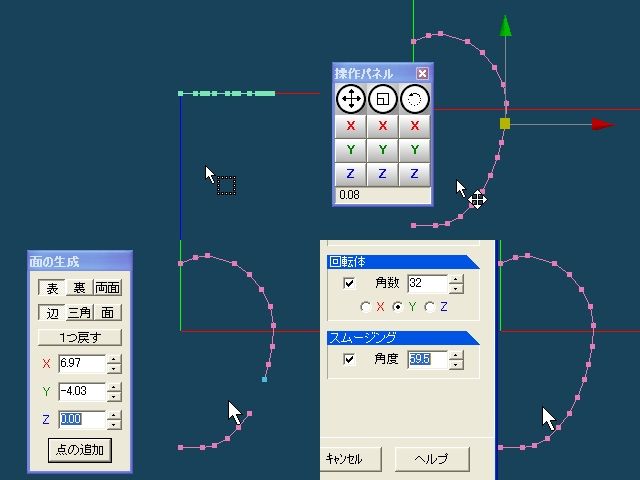Select 三角 mode
This screenshot has height=480, width=640.
[79, 313]
